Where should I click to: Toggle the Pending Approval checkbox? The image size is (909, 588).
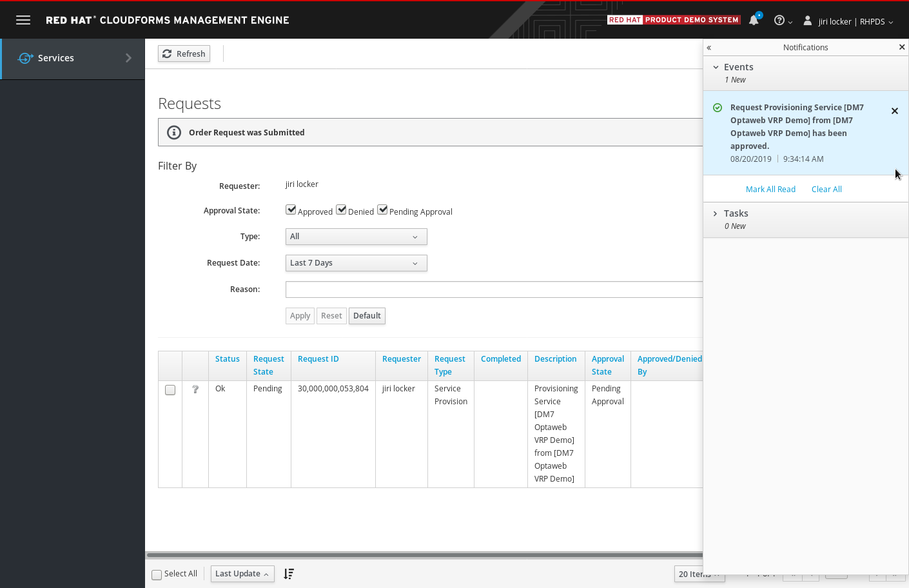pyautogui.click(x=383, y=210)
